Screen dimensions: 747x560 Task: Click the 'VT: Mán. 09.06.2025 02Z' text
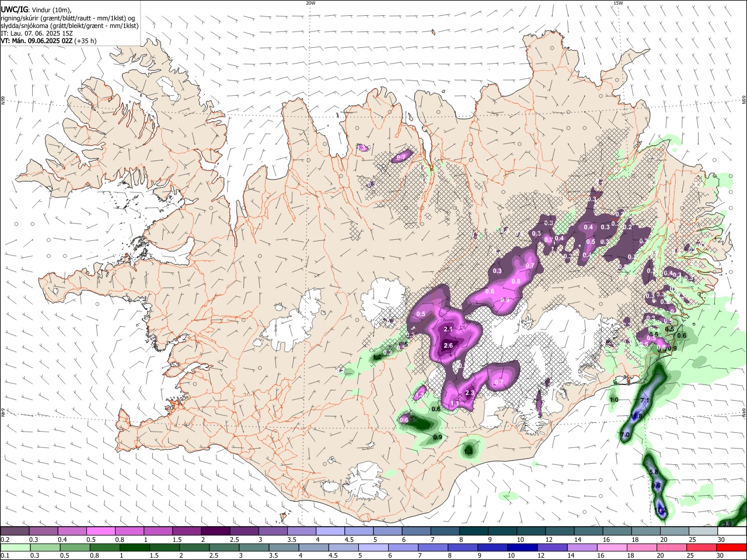[36, 41]
